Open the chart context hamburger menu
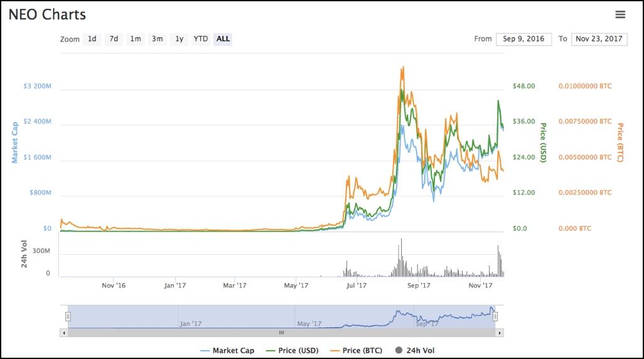Viewport: 644px width, 359px height. pyautogui.click(x=620, y=14)
